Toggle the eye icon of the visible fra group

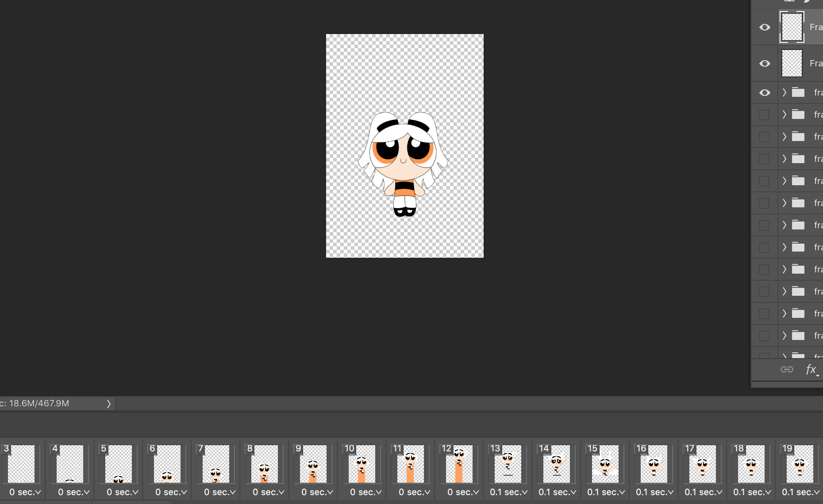[x=765, y=93]
